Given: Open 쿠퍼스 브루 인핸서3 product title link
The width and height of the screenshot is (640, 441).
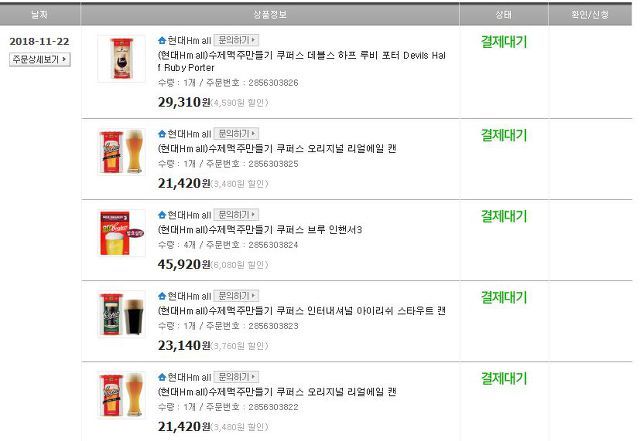Looking at the screenshot, I should click(x=260, y=230).
